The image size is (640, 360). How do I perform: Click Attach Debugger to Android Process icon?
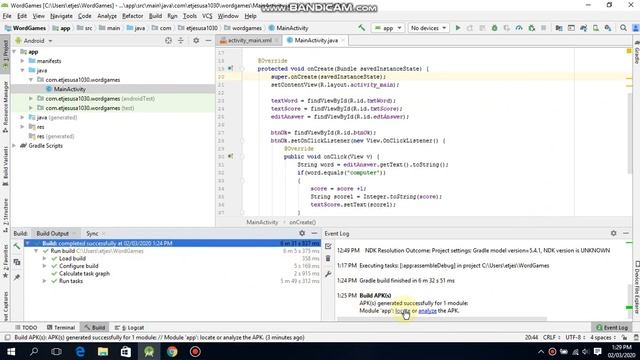click(531, 28)
